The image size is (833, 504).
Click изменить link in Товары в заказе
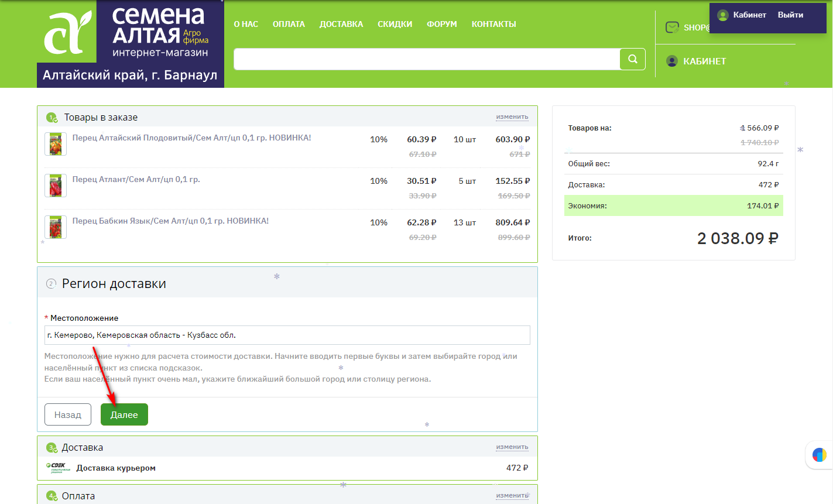(x=512, y=116)
